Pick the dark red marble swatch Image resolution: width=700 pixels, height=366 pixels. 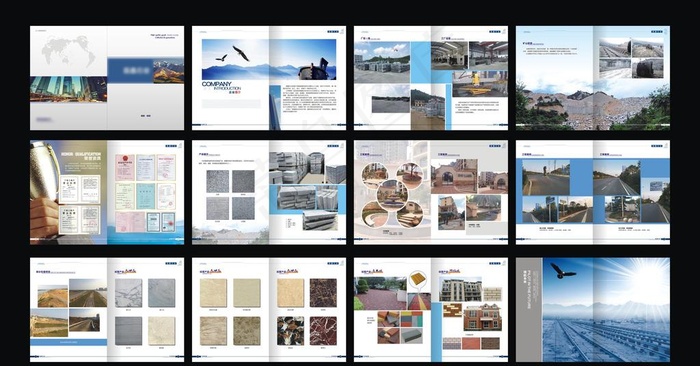coord(323,331)
